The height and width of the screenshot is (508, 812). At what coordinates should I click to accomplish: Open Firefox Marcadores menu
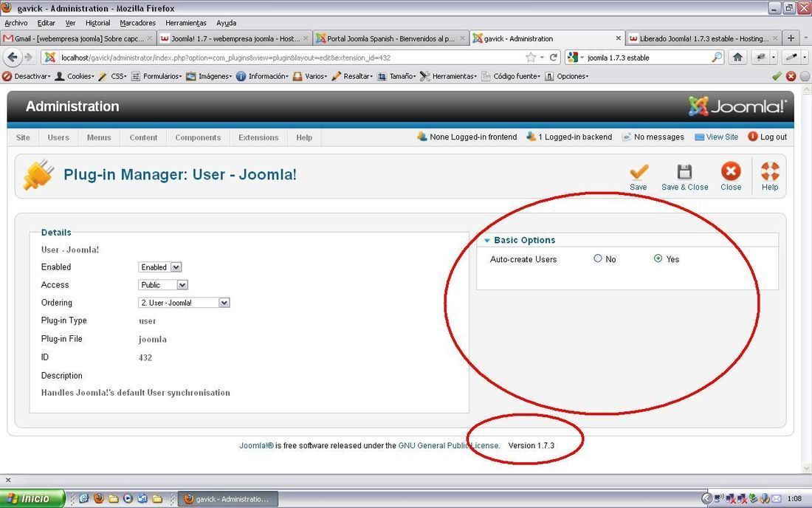coord(138,23)
